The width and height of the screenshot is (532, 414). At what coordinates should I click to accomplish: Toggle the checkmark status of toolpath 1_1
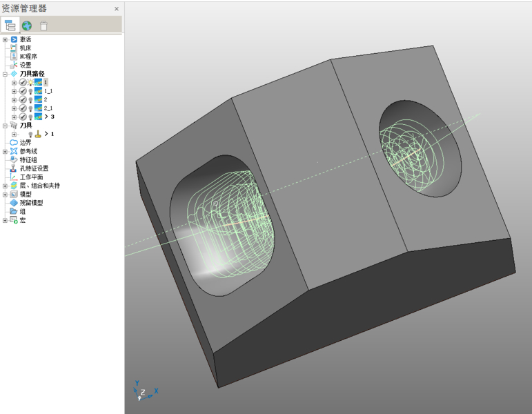click(23, 91)
